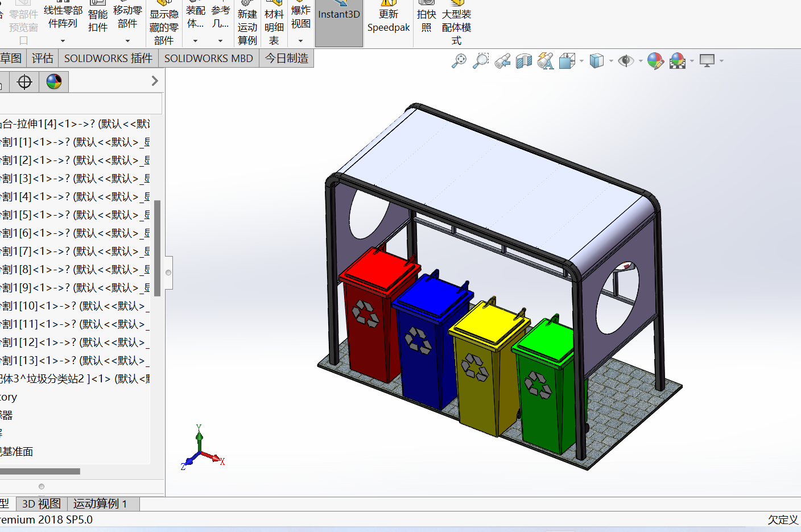The height and width of the screenshot is (532, 801).
Task: Click panel collapse handle beside feature tree
Action: coord(168,273)
